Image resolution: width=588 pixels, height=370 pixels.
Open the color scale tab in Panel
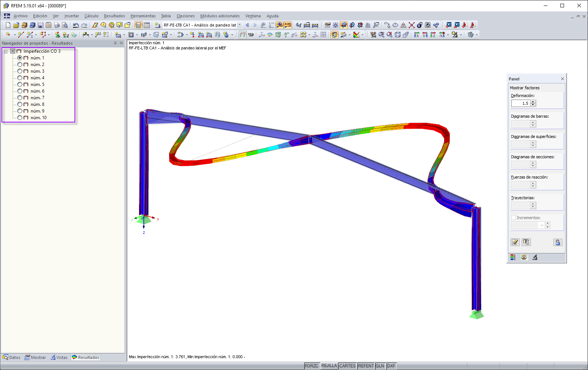click(x=513, y=257)
